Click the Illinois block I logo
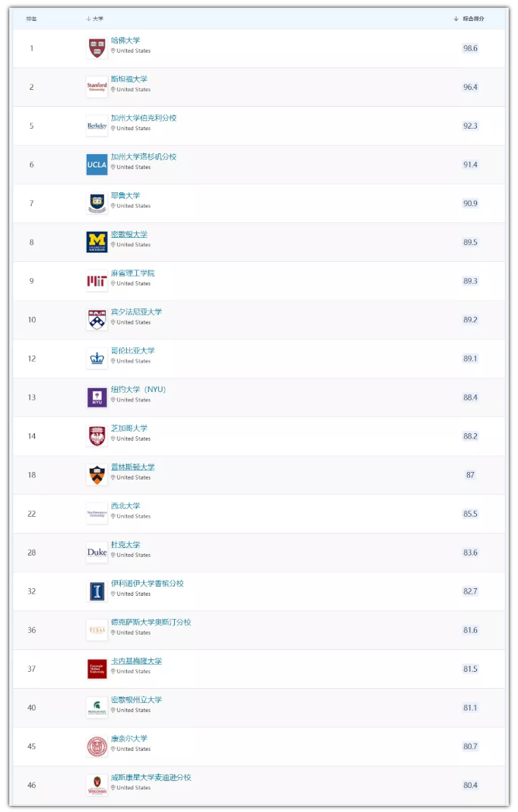Screen dimensions: 518x812 tap(97, 591)
